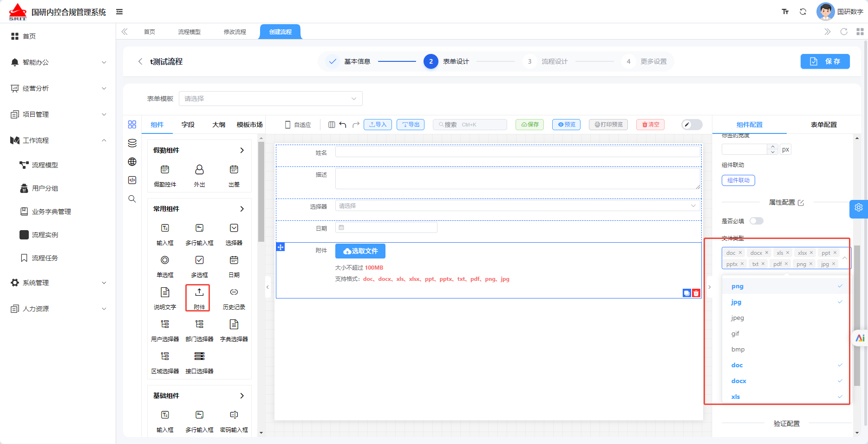
Task: Switch to the 修改流程 tab
Action: (235, 32)
